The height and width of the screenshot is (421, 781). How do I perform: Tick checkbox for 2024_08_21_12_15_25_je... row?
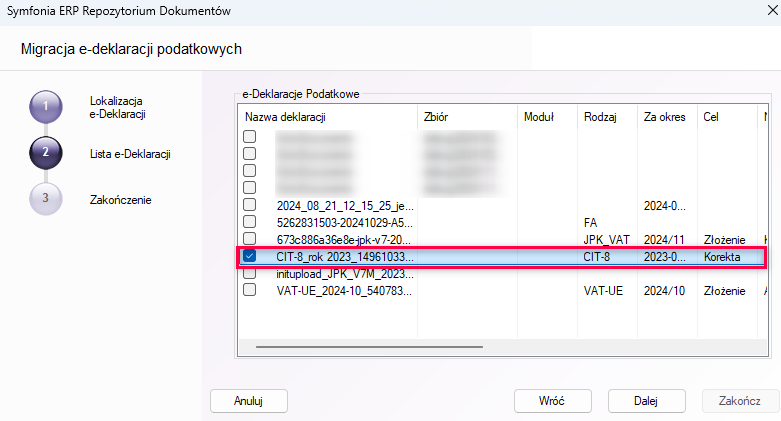(x=250, y=205)
